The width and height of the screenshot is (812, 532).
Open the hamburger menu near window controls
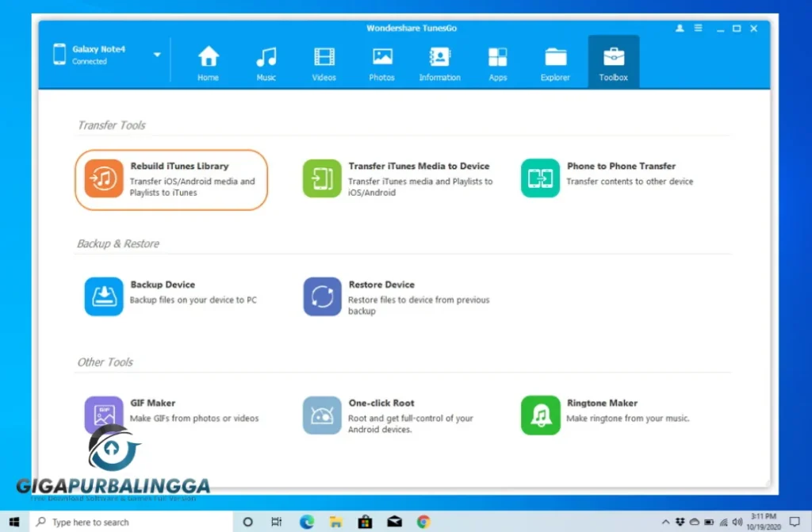tap(698, 28)
